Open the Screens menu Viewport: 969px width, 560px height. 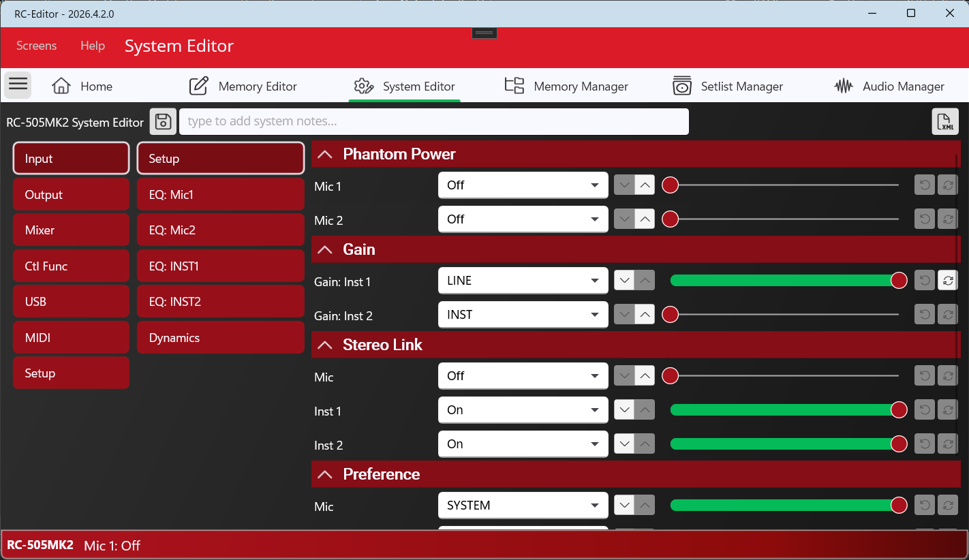(37, 46)
